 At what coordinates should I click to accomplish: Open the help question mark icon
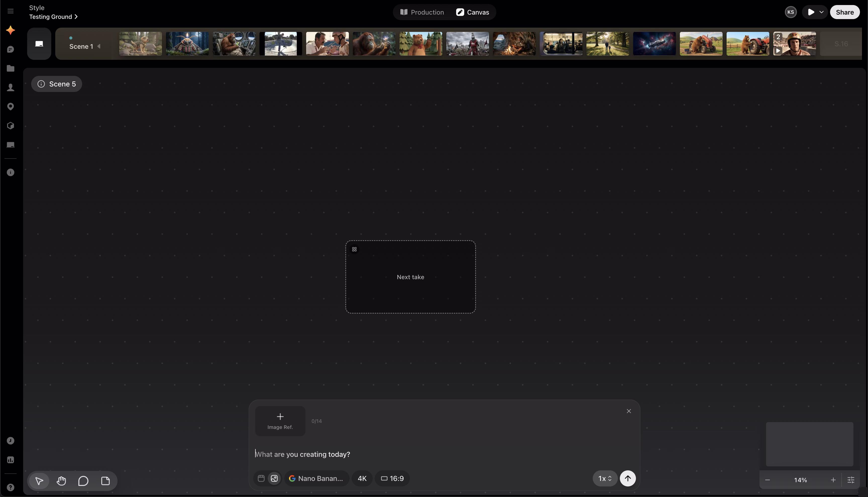11,487
